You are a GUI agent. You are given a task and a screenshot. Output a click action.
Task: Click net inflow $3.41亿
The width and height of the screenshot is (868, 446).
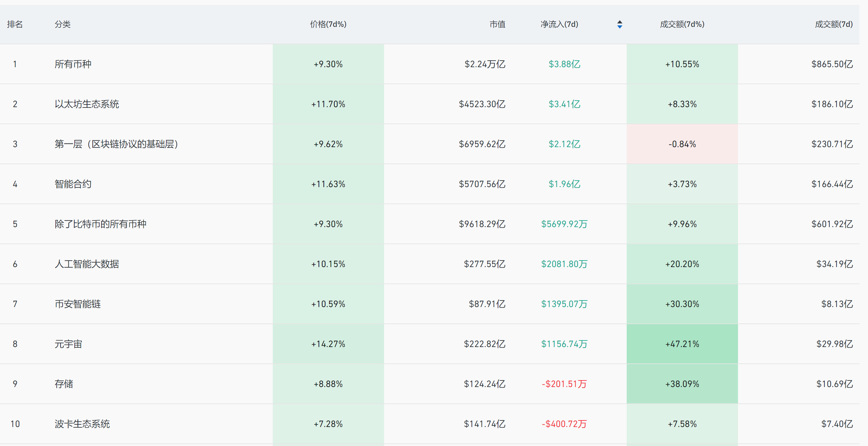click(x=564, y=104)
